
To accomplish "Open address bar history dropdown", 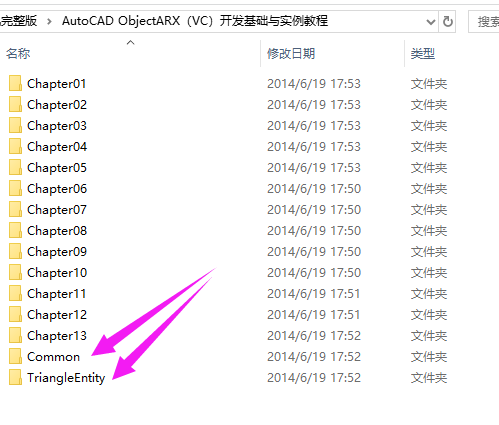I will [x=431, y=22].
